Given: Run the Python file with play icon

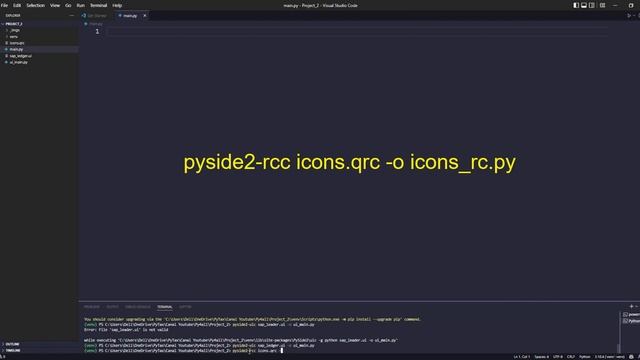Looking at the screenshot, I should [x=629, y=16].
